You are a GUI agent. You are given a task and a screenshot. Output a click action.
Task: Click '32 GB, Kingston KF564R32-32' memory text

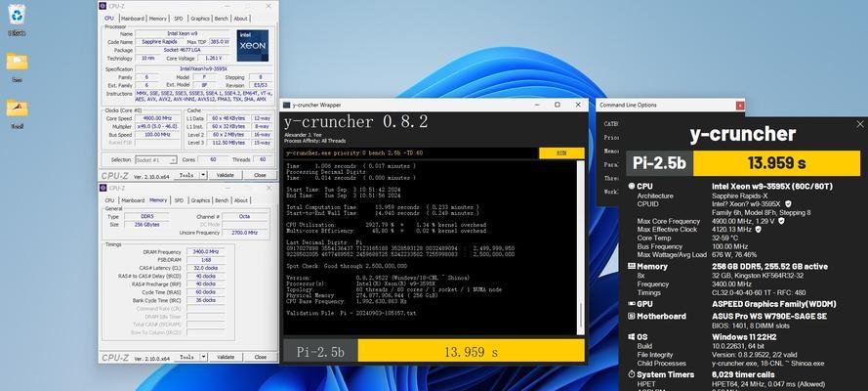click(758, 276)
